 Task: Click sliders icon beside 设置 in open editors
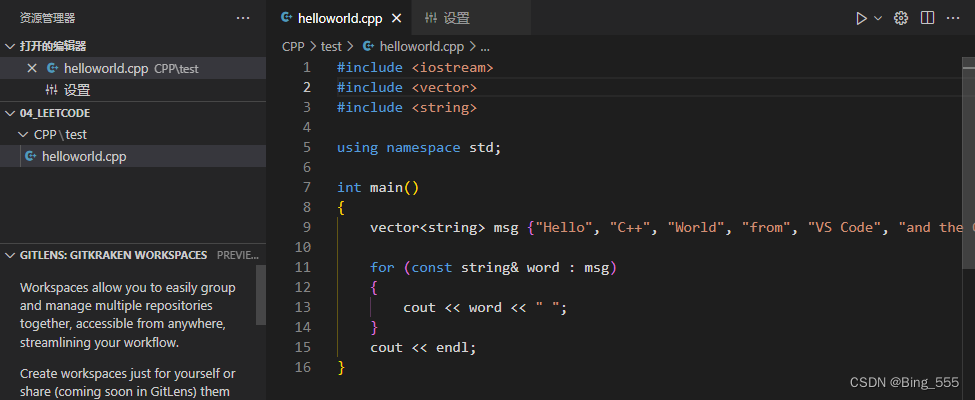pyautogui.click(x=52, y=90)
